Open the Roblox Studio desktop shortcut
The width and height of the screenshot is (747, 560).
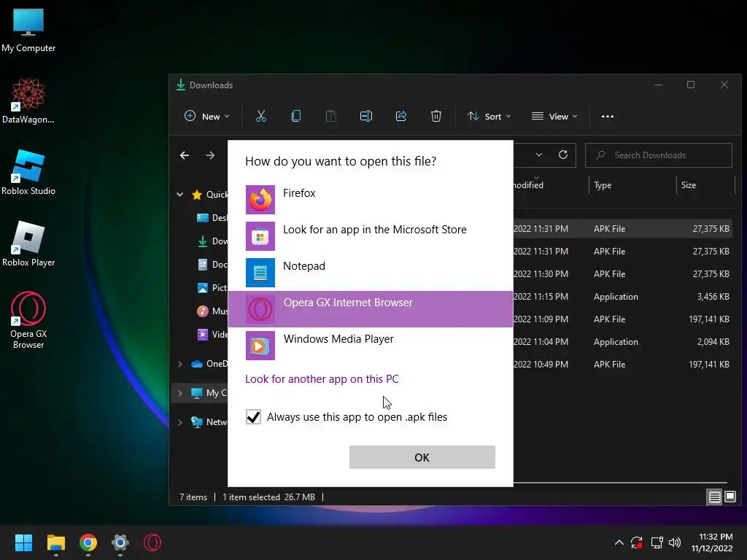28,172
